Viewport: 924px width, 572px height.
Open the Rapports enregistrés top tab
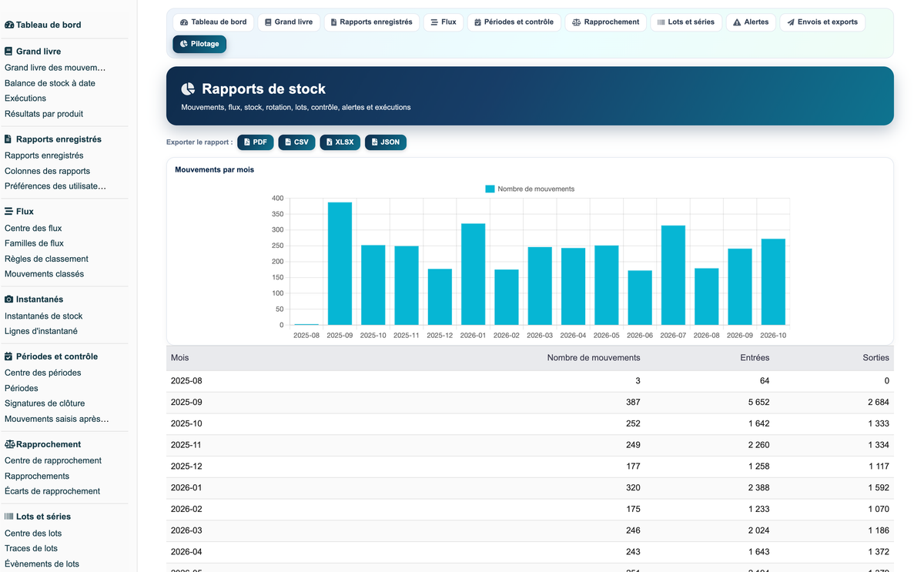pos(371,22)
